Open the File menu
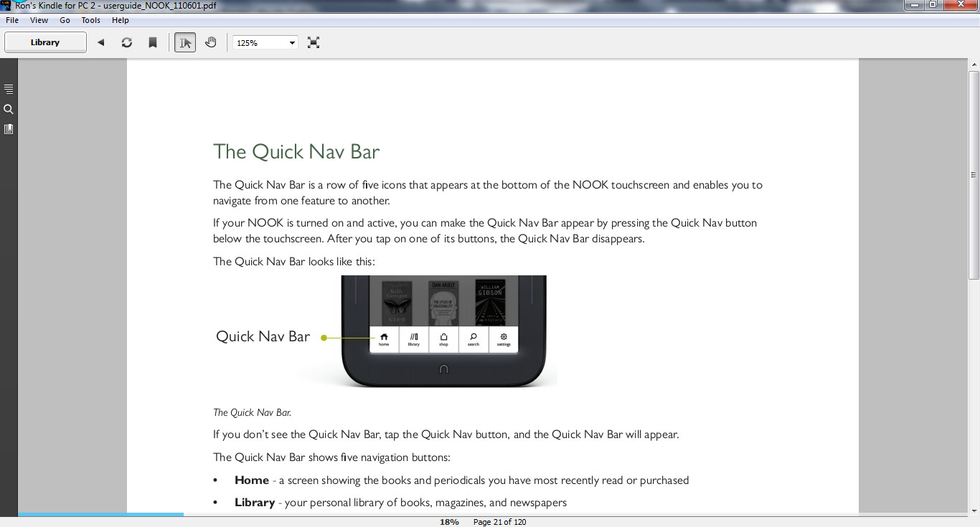 (12, 20)
